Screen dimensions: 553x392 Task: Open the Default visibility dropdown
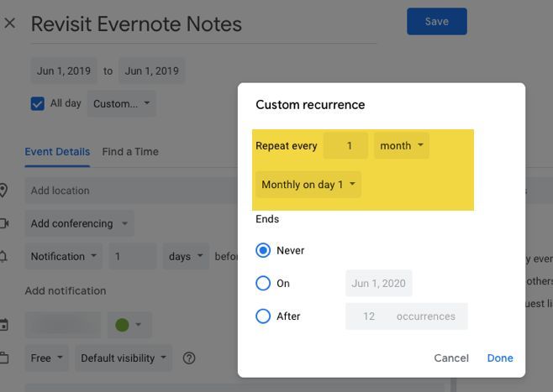click(124, 358)
